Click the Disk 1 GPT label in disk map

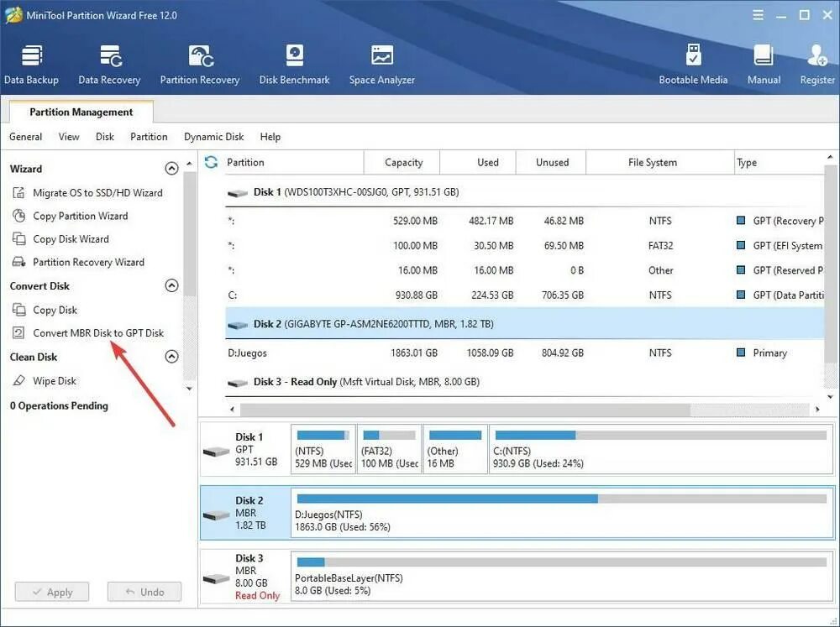pos(245,449)
